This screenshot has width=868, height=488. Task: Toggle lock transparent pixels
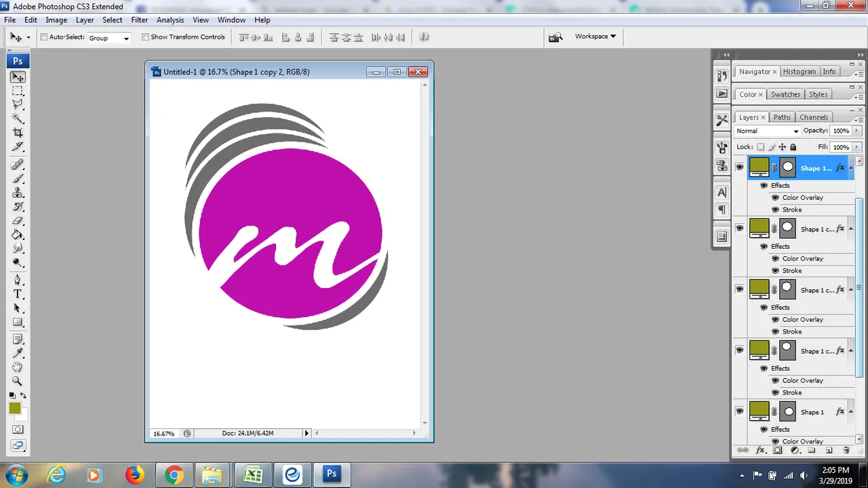pyautogui.click(x=760, y=147)
